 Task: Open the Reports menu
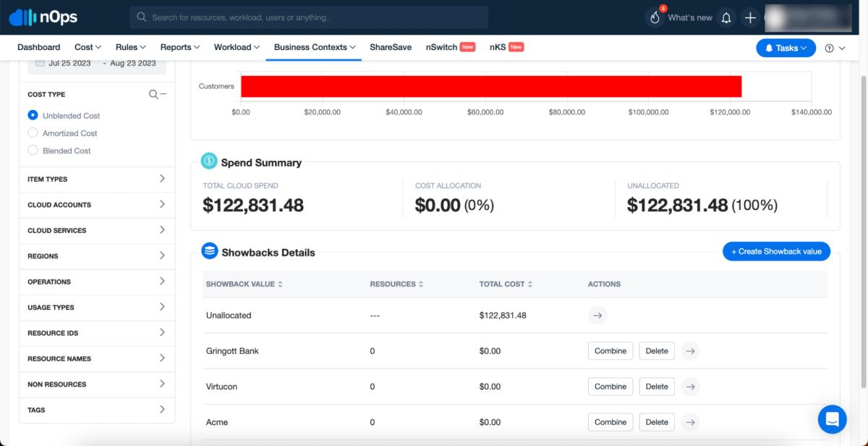(x=180, y=47)
